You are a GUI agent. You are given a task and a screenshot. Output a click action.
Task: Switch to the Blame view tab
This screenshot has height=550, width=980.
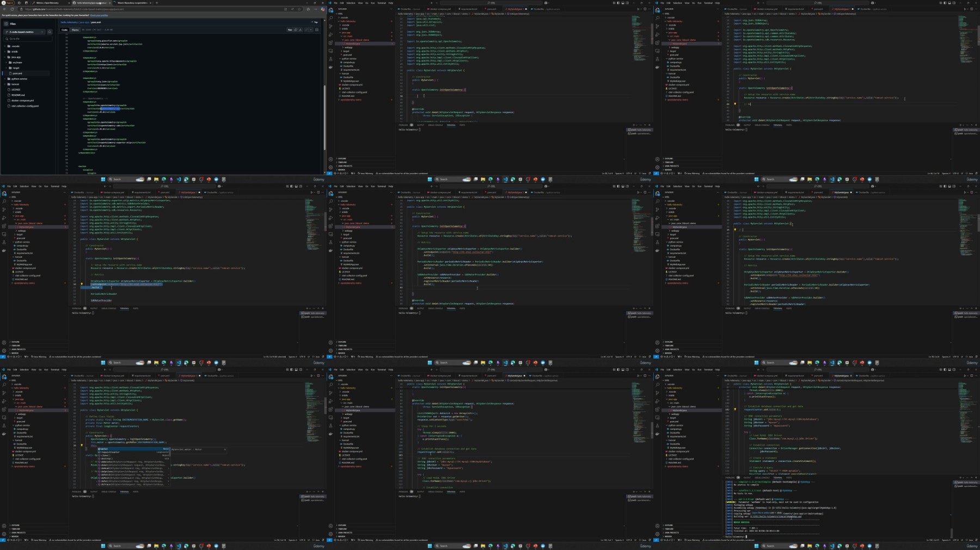pos(75,30)
